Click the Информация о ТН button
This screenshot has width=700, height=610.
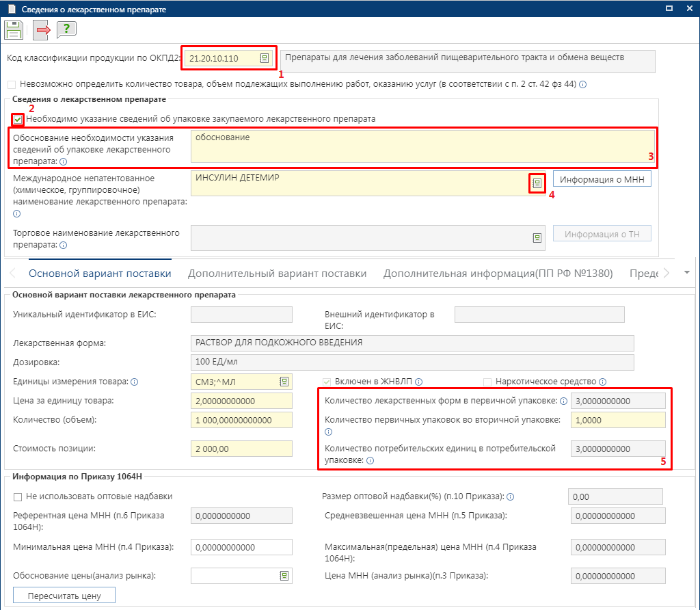(602, 235)
